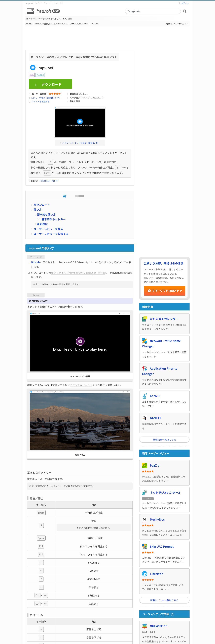This screenshot has height=644, width=215.
Task: Click the GANTTT icon
Action: (145, 418)
